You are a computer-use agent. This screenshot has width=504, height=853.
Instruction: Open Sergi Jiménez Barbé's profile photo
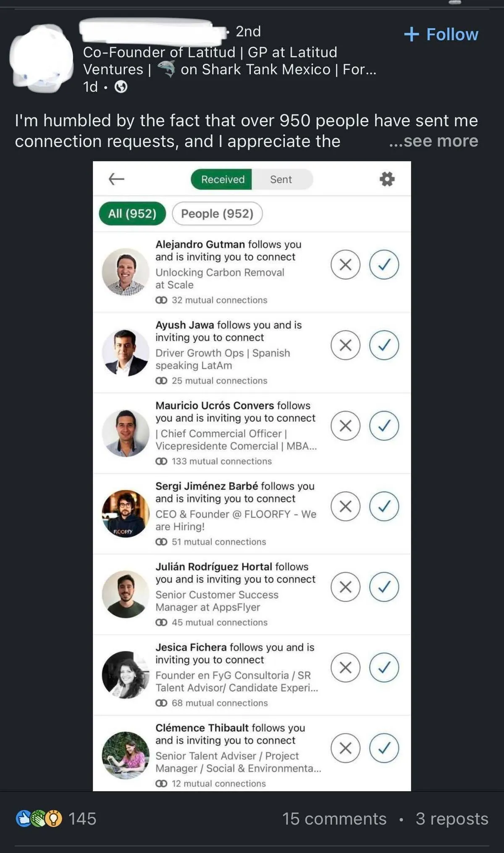[126, 513]
